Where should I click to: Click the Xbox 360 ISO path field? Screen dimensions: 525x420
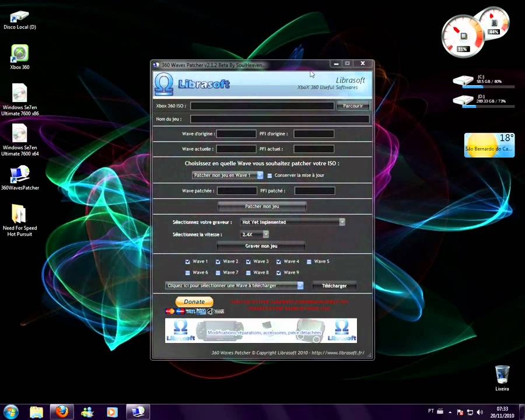[262, 106]
